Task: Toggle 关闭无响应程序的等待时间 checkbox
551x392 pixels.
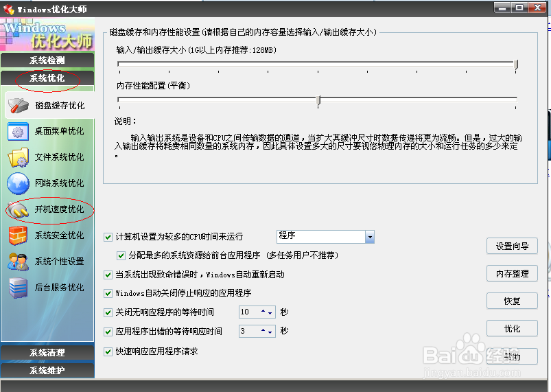Action: (108, 312)
